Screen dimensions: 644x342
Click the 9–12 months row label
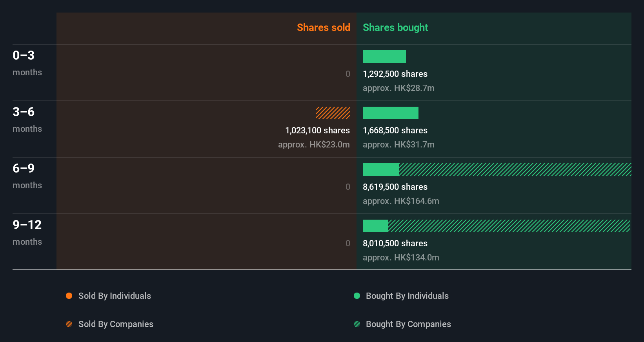point(27,232)
